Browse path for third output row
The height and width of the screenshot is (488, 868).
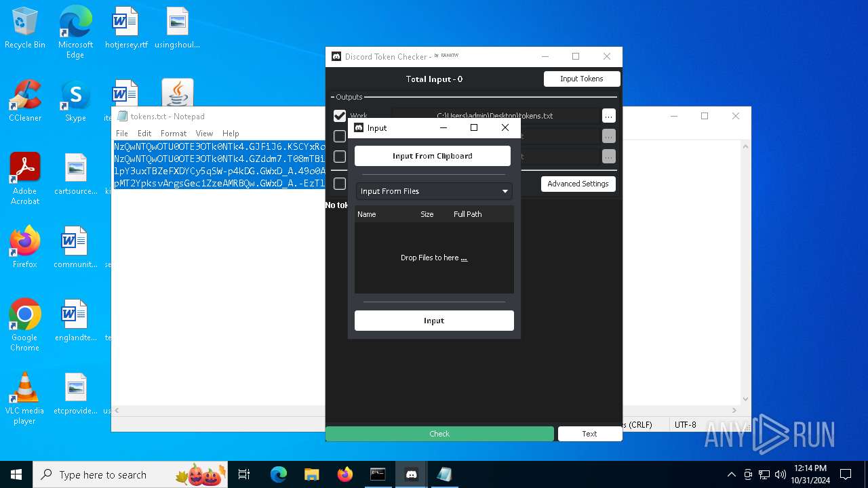(x=609, y=157)
